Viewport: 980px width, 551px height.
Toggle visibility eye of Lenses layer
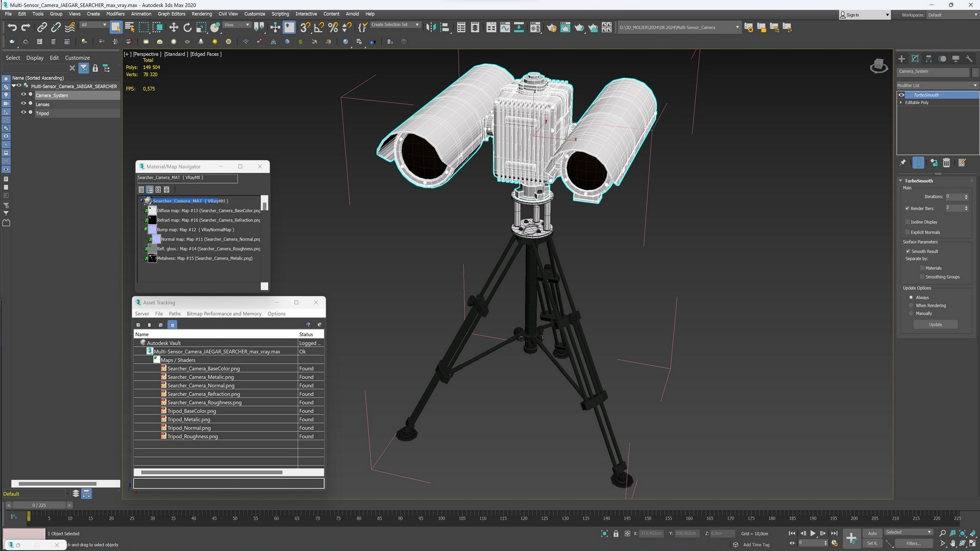(23, 104)
